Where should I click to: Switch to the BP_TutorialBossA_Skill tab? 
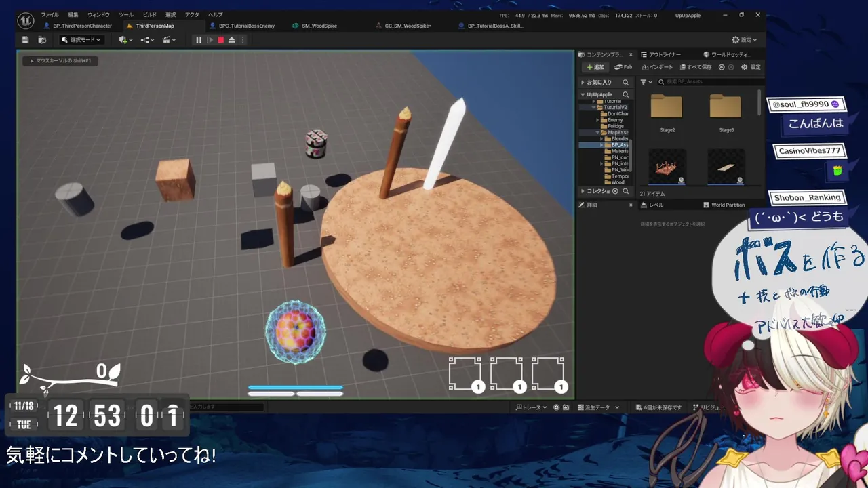(491, 26)
